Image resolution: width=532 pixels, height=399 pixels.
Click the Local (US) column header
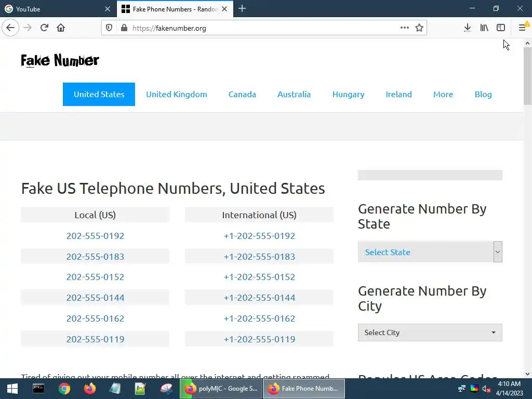coord(95,215)
